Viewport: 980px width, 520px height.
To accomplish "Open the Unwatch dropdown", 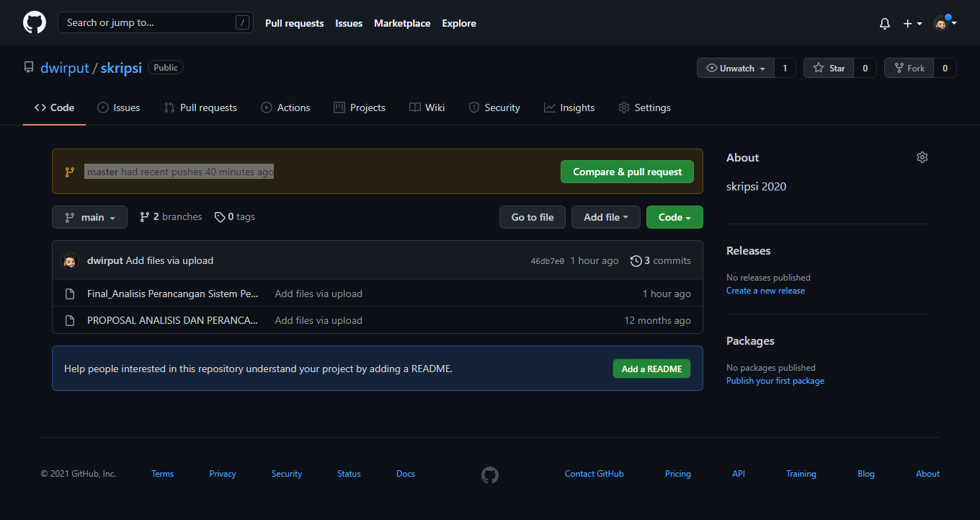I will point(736,68).
